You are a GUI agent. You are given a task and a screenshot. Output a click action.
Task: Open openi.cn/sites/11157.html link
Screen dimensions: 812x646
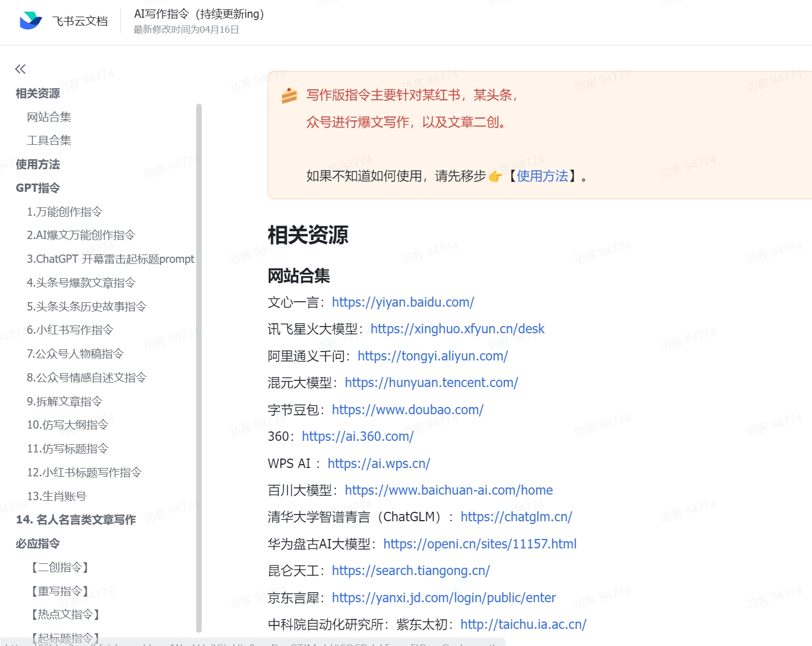[480, 544]
